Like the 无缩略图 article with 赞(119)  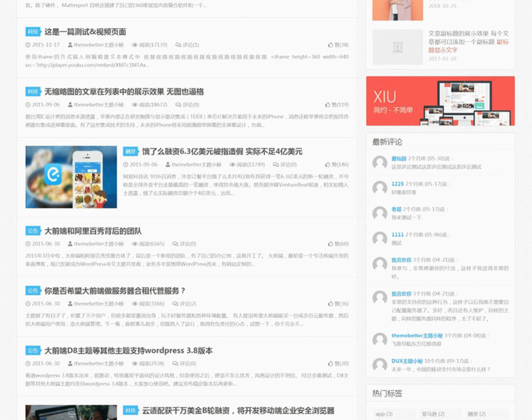tap(337, 104)
